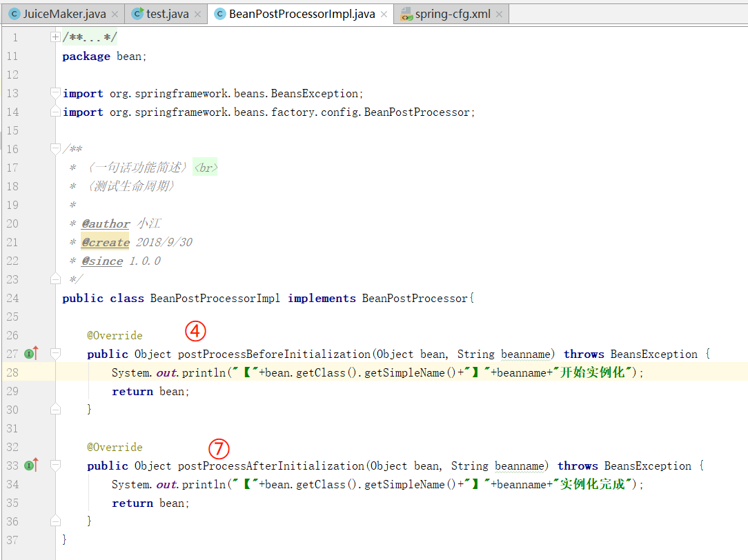Click the XML file icon on spring-cfg.xml tab
748x560 pixels.
[x=407, y=14]
